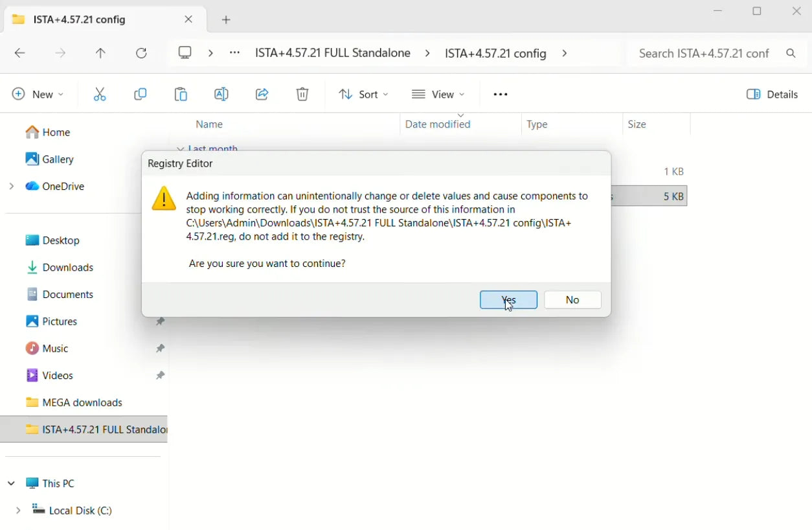Select Local Disk (C:) in sidebar

click(x=73, y=511)
